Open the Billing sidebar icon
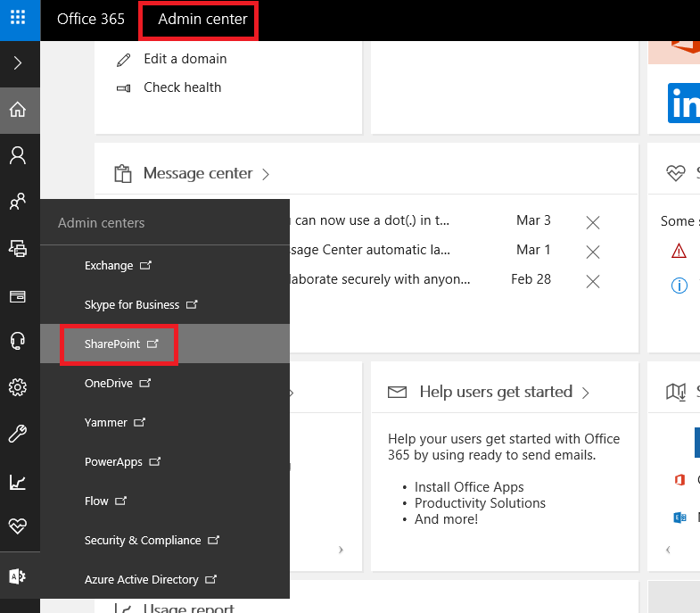Viewport: 700px width, 613px height. pos(18,296)
